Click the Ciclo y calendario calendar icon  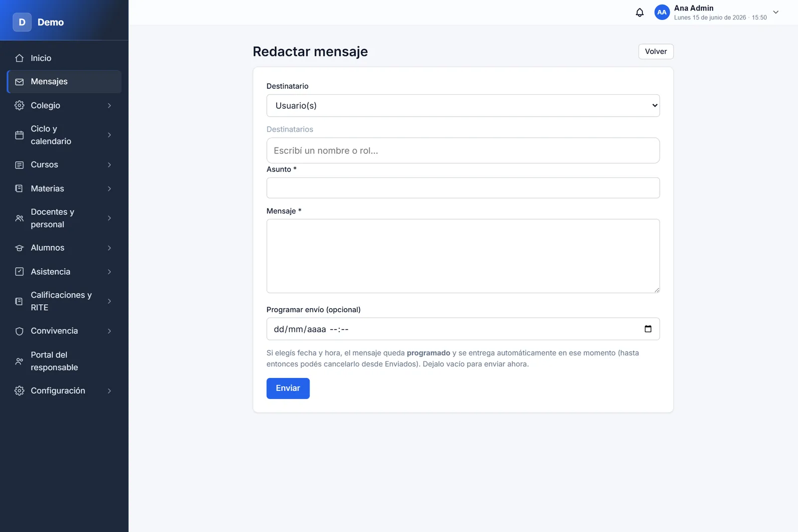[19, 135]
